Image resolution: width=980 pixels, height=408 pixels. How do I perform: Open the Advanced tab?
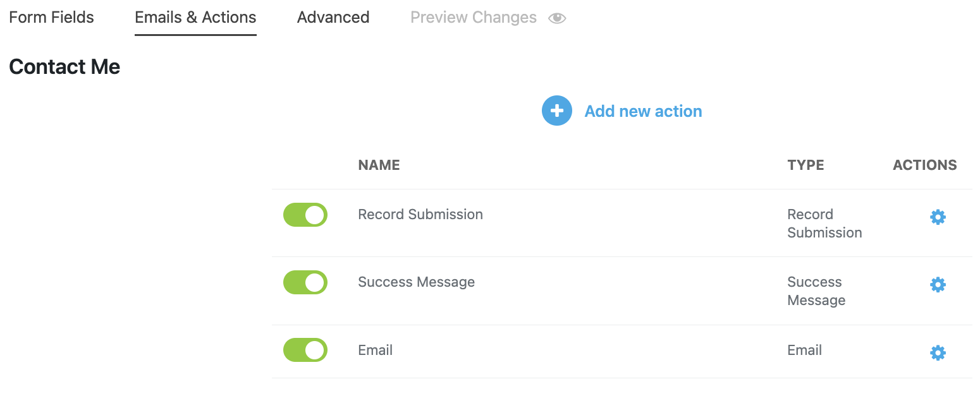coord(333,18)
